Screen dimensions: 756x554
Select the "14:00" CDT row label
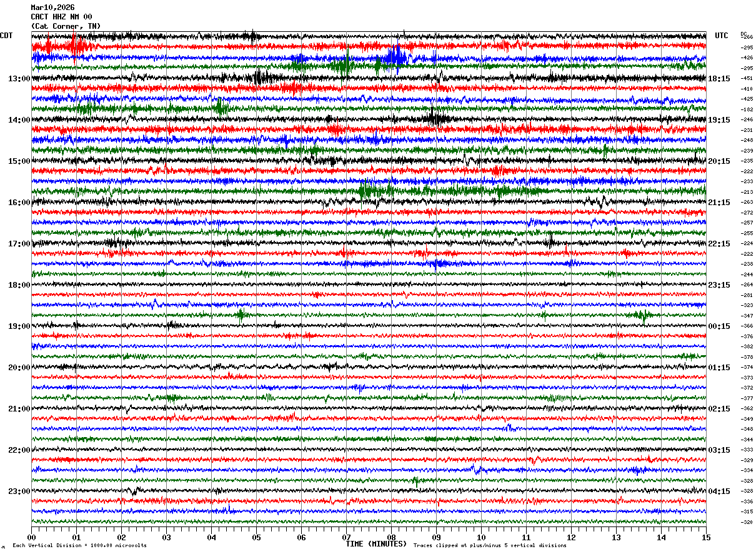pos(19,120)
